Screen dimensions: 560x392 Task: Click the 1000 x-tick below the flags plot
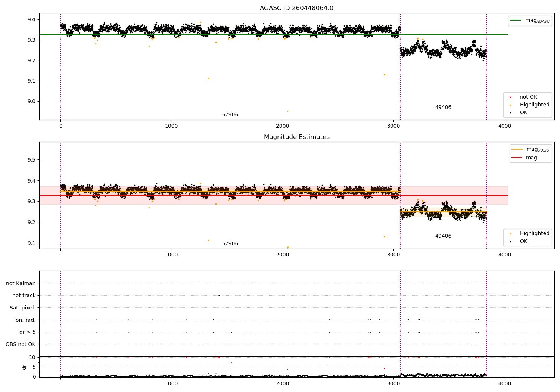click(x=172, y=383)
